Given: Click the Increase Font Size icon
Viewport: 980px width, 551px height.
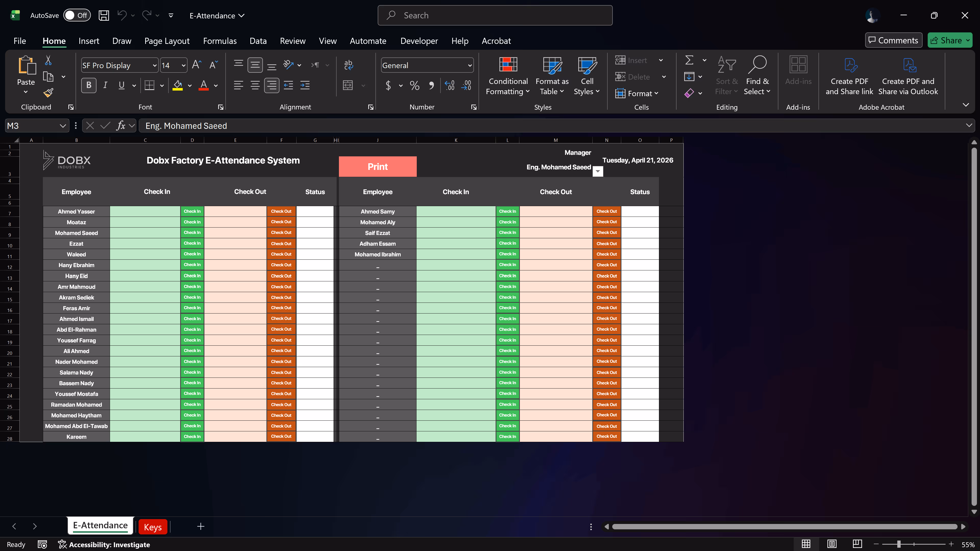Looking at the screenshot, I should pyautogui.click(x=196, y=65).
